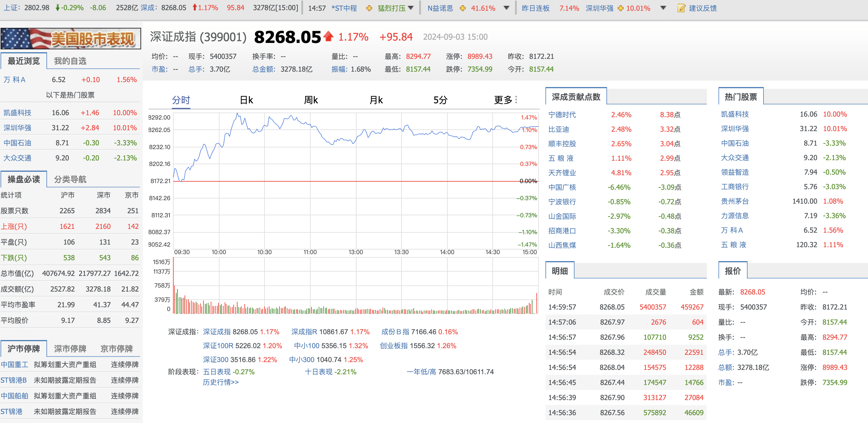The image size is (868, 423).
Task: Click the 上涨(只) statistics row label
Action: tap(14, 226)
